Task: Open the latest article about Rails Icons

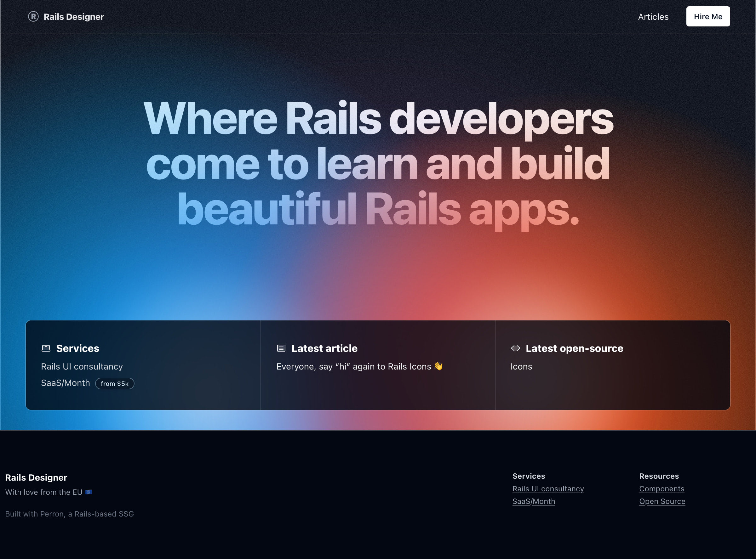Action: tap(353, 366)
